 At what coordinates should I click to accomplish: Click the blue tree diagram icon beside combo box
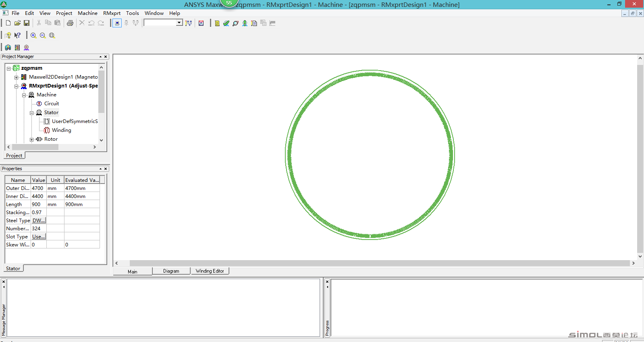[x=189, y=23]
